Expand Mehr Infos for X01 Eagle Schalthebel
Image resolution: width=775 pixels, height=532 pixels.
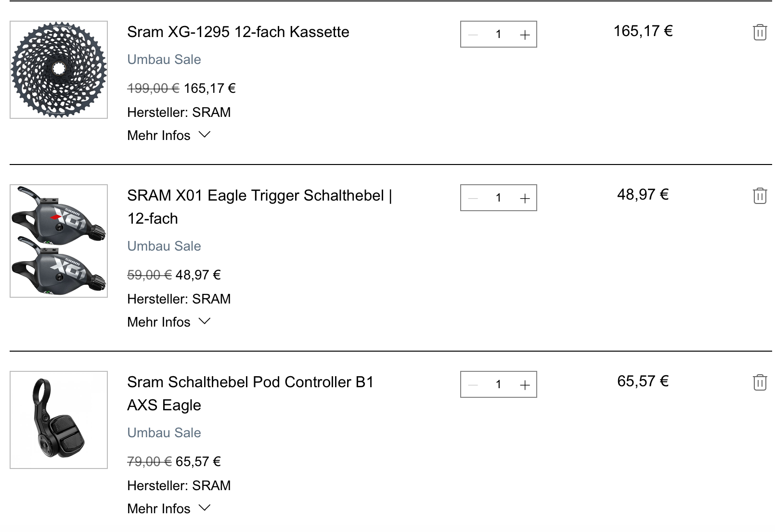168,322
